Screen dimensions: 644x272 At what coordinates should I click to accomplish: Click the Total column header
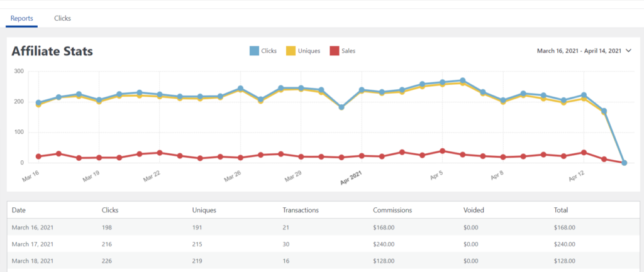pos(560,210)
